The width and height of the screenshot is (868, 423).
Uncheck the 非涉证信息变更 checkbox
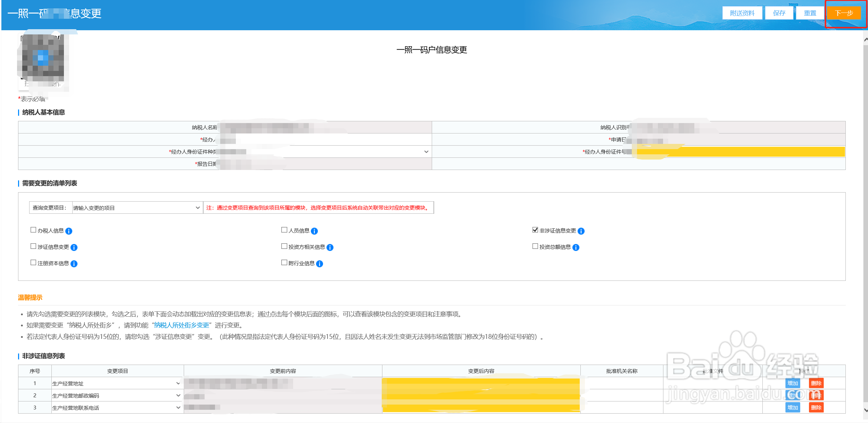(x=535, y=230)
